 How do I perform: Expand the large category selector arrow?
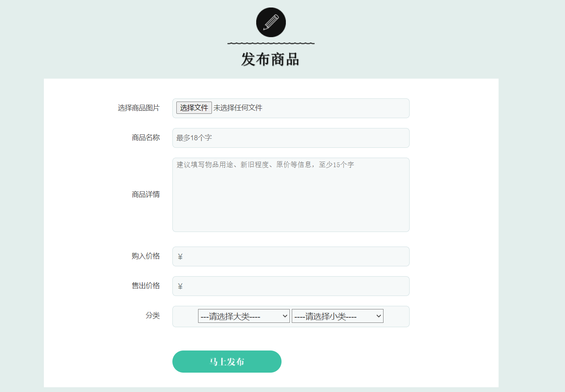[x=284, y=316]
